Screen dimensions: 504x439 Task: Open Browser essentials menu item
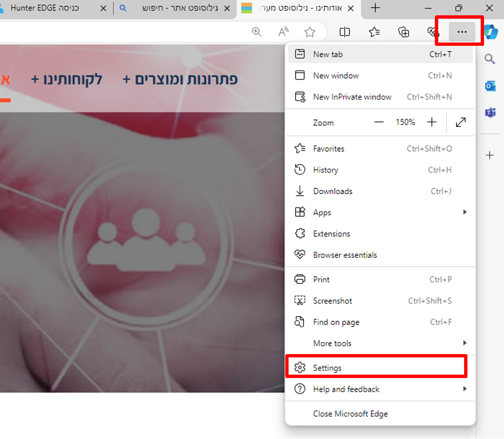[x=380, y=254]
